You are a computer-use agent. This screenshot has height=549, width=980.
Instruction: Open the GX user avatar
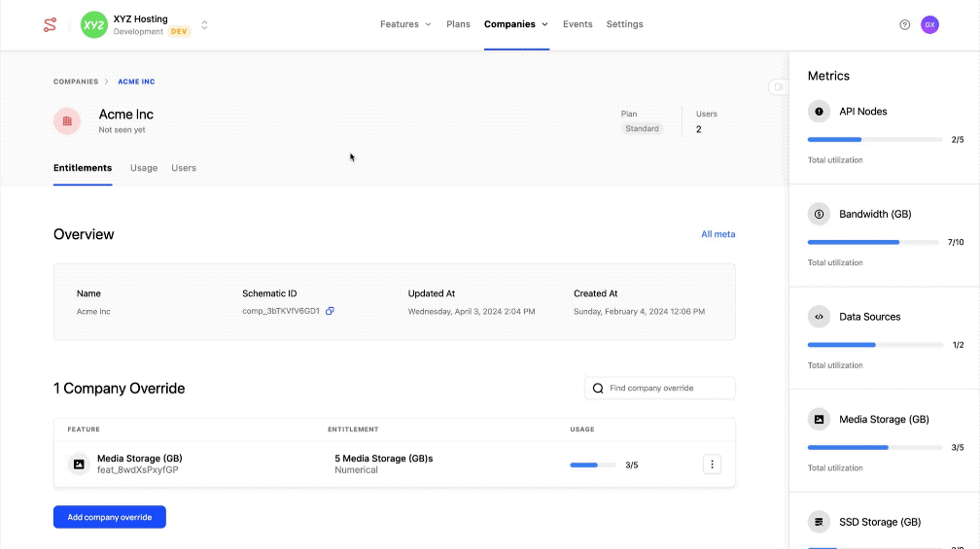(929, 24)
